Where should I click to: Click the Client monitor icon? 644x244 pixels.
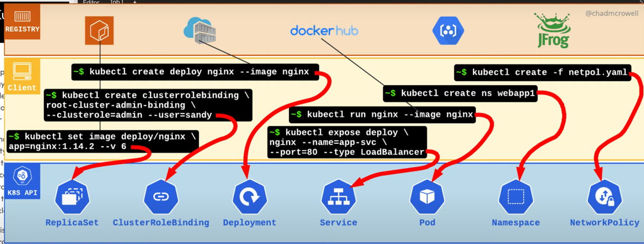pos(22,71)
